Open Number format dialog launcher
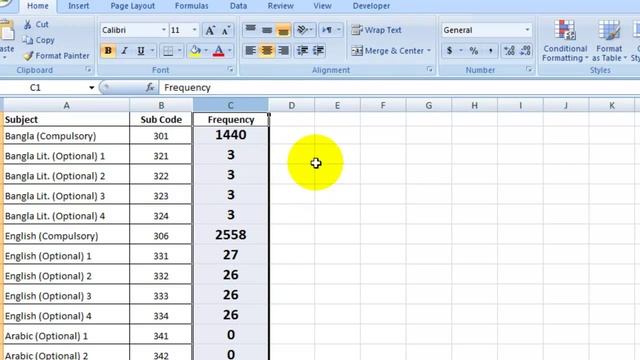 (x=529, y=69)
